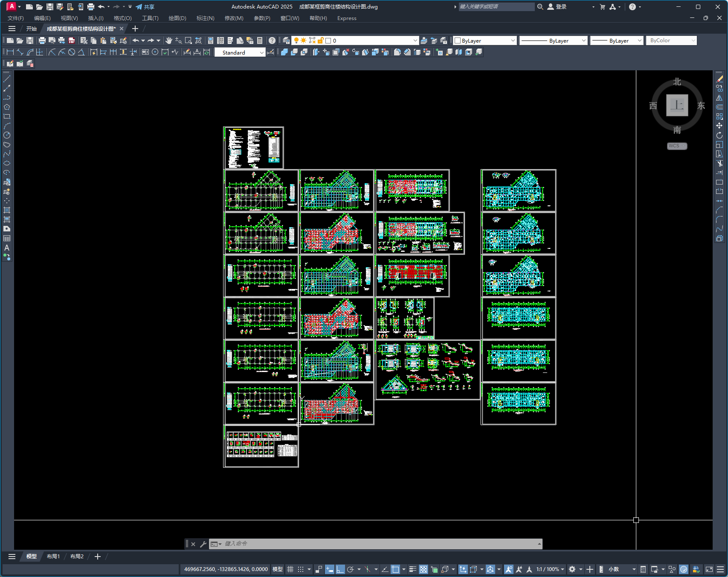Click the Plot print icon
The height and width of the screenshot is (577, 728).
[x=42, y=40]
